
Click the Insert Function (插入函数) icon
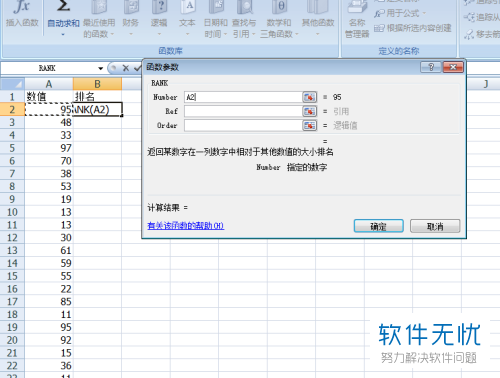pos(22,13)
